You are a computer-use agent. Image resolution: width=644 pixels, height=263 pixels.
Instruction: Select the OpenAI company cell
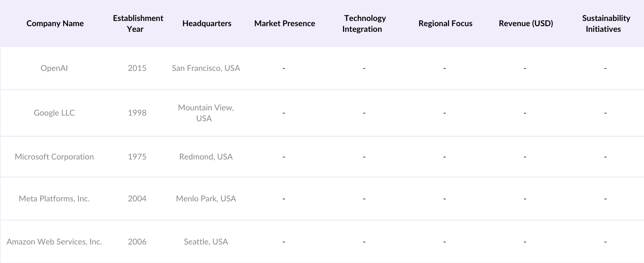(54, 68)
